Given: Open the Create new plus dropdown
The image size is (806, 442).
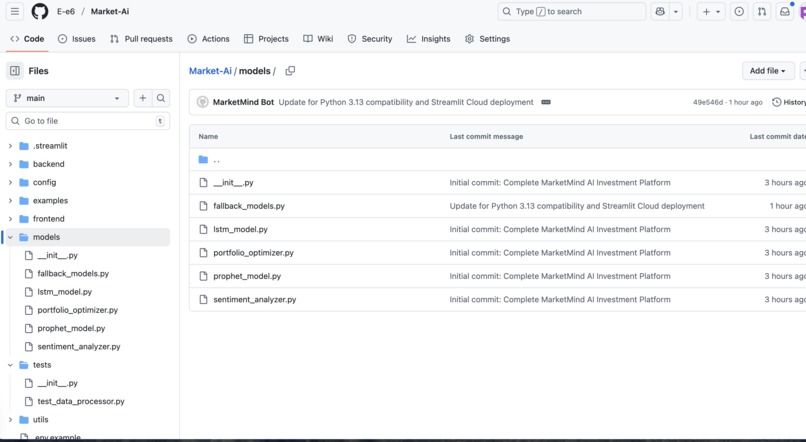Looking at the screenshot, I should tap(711, 11).
